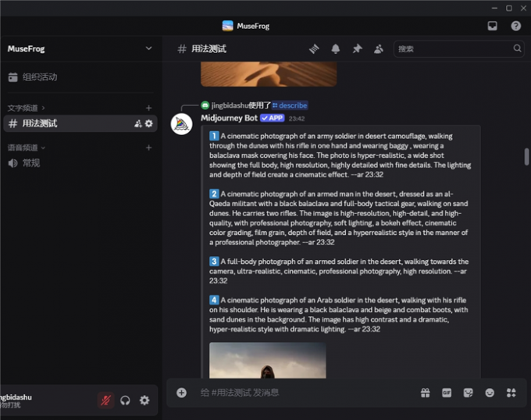This screenshot has height=420, width=531.
Task: Click the text "A full-body photograph of an armed soldier"
Action: [290, 262]
